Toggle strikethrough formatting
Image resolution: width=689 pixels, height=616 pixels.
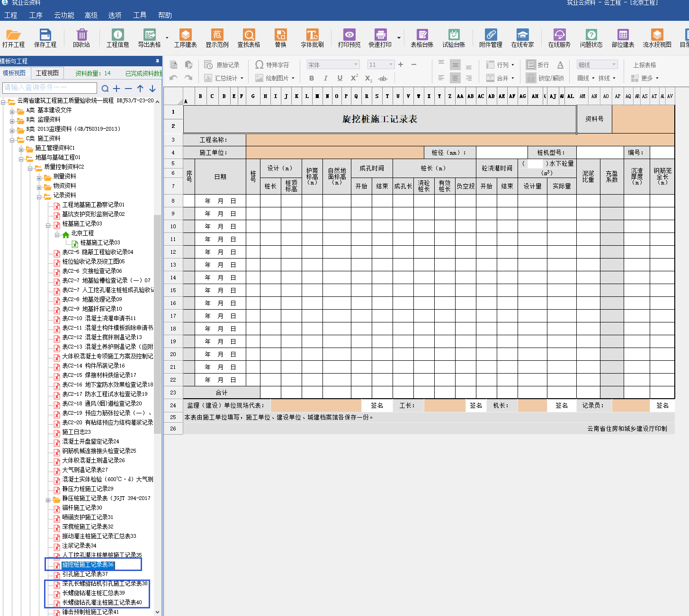point(383,79)
